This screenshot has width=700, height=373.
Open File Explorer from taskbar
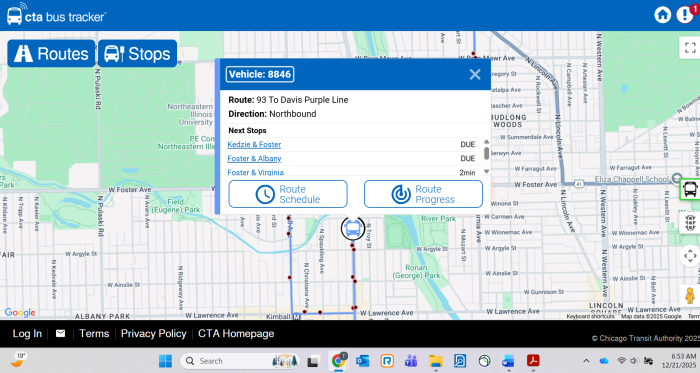[x=436, y=361]
